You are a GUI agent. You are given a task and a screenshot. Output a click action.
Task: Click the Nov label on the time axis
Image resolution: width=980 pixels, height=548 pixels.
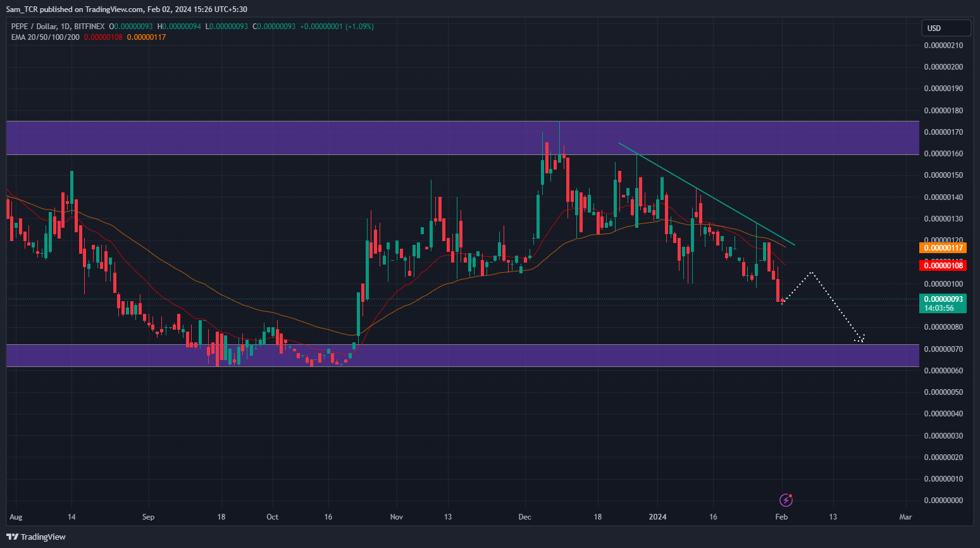click(x=397, y=517)
